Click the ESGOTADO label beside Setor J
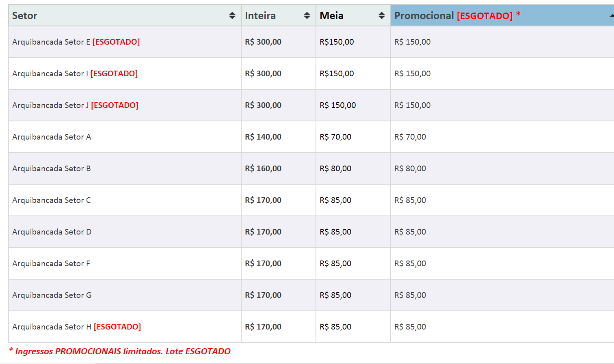This screenshot has width=614, height=364. coord(115,105)
